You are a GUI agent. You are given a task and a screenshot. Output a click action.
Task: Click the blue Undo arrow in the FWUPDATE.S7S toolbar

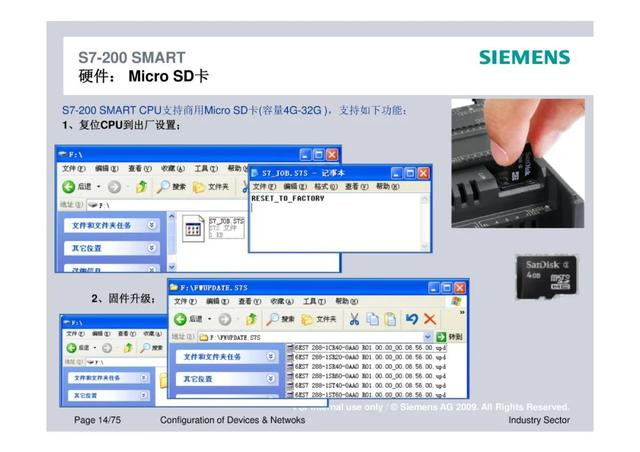(x=412, y=319)
